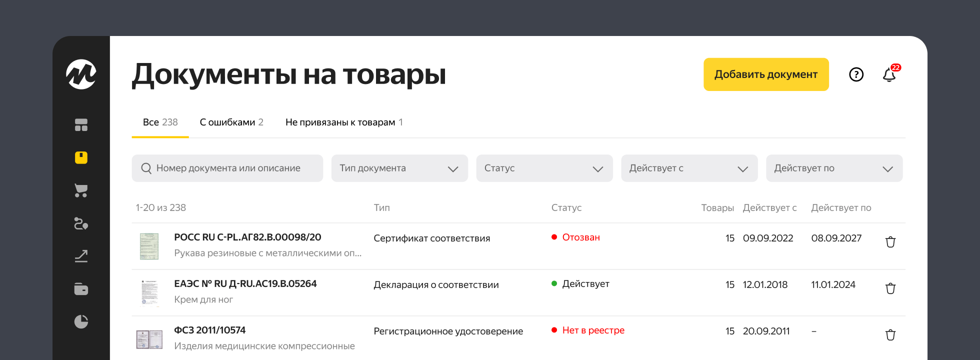Expand the Действует с date filter
Screen dimensions: 980x360
[689, 168]
